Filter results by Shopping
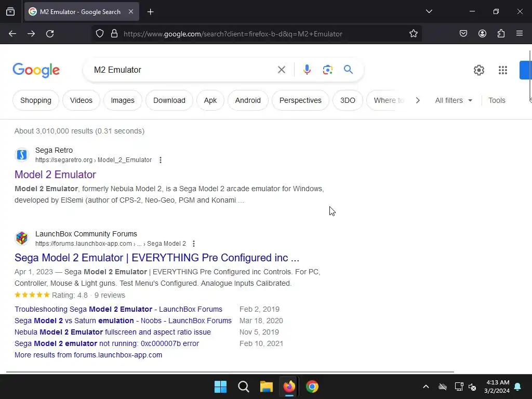The width and height of the screenshot is (532, 399). (x=36, y=100)
